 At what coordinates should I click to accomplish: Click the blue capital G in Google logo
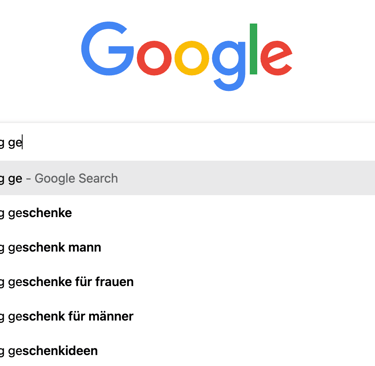(x=107, y=49)
